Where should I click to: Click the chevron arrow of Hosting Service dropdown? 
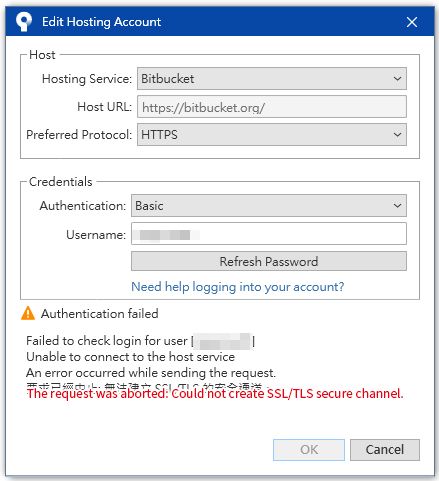[x=397, y=79]
